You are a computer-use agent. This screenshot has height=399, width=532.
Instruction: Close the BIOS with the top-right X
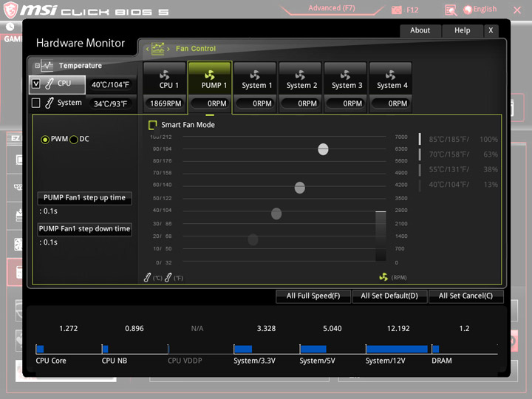[517, 10]
